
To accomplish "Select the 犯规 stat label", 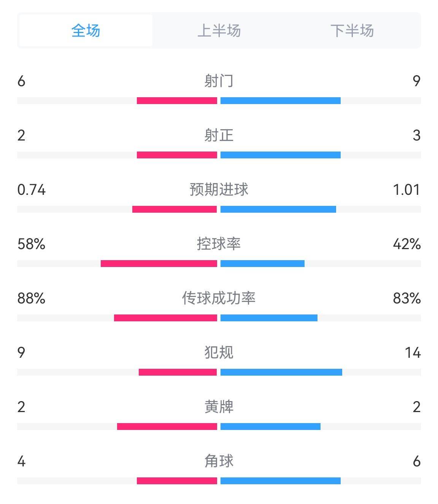I will pos(219,352).
